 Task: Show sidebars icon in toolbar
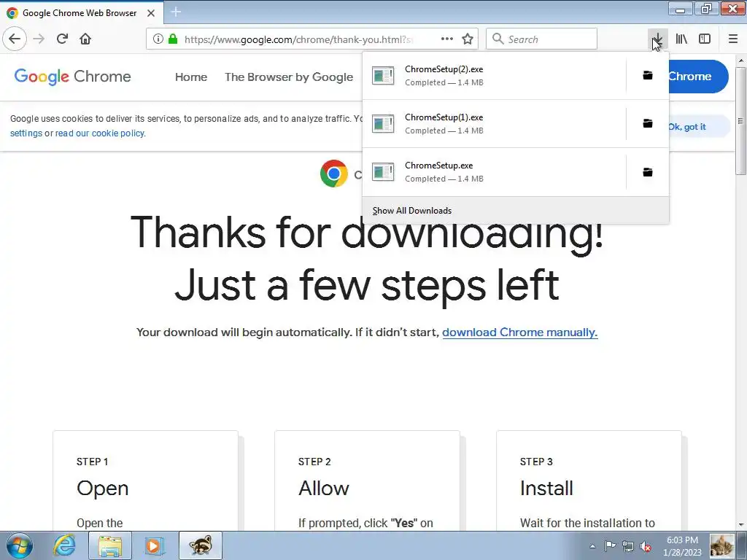[x=705, y=39]
